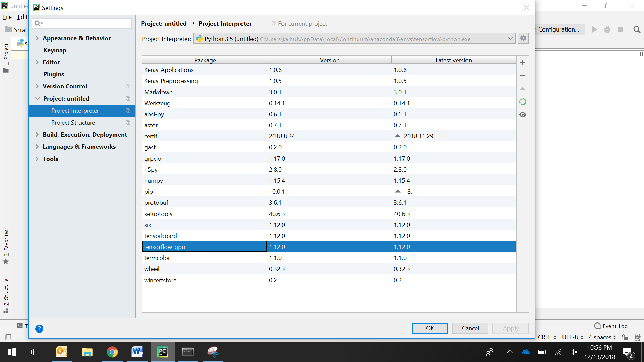Click the Latest version column header
The image size is (644, 362).
coord(453,60)
